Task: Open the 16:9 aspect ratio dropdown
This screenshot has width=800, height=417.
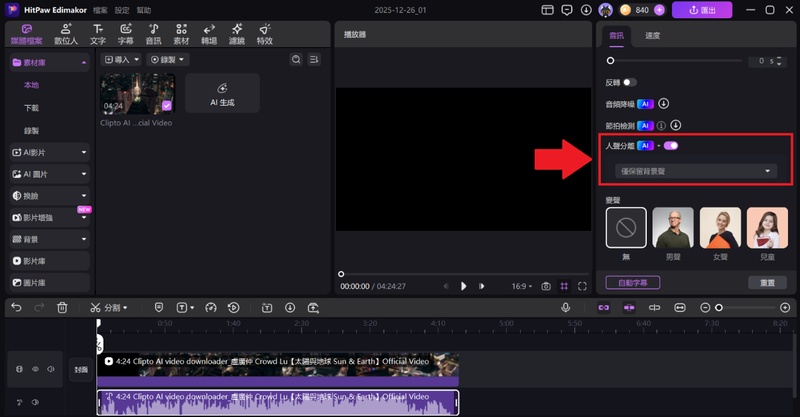Action: pos(519,286)
